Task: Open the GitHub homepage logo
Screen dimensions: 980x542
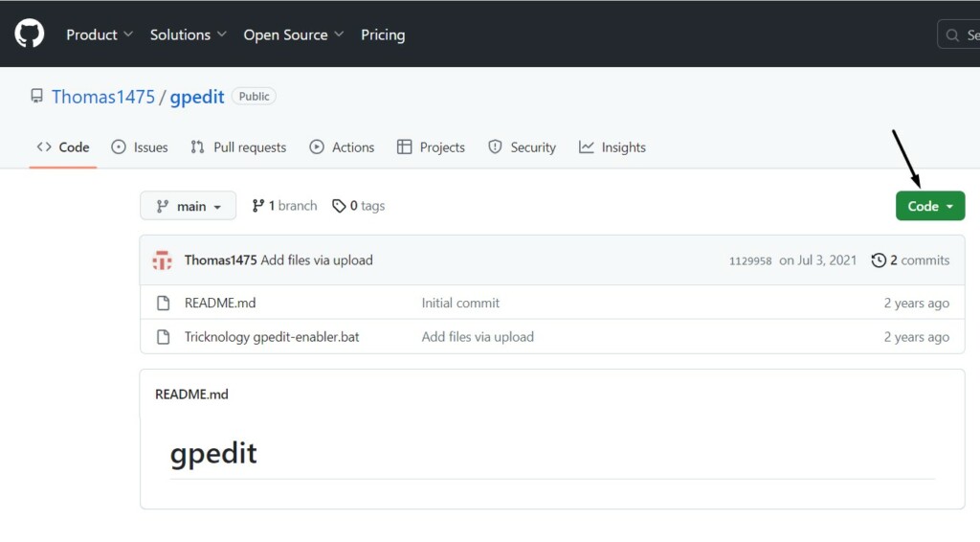Action: (30, 34)
